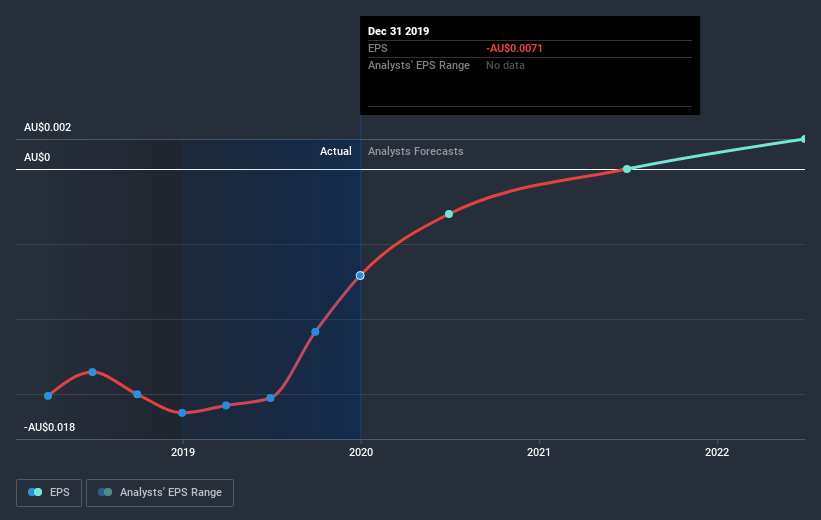Toggle the EPS legend series

[x=49, y=492]
